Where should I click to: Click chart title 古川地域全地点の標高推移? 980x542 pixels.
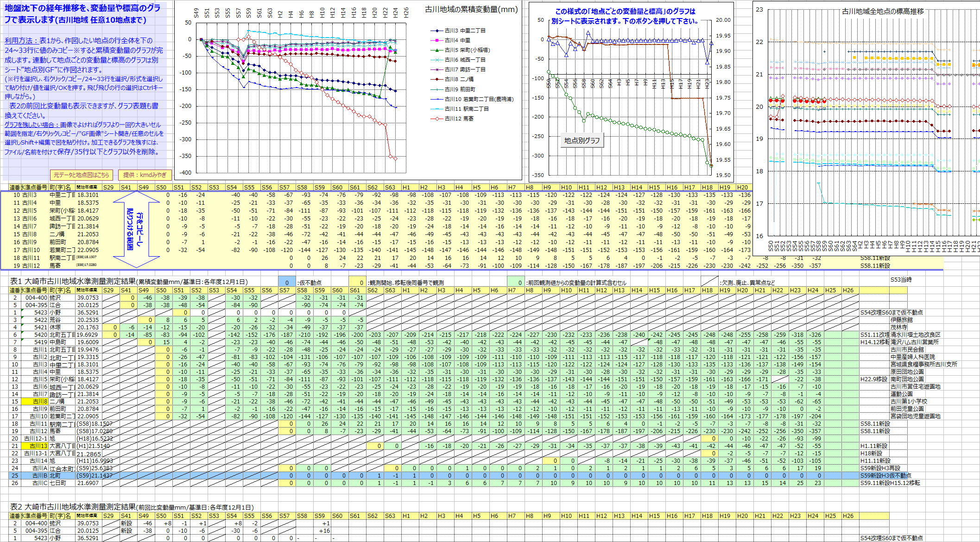coord(883,11)
